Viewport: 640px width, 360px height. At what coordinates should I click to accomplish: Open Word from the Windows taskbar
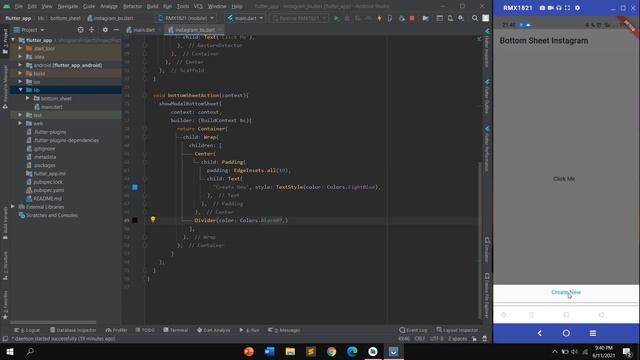coord(269,351)
